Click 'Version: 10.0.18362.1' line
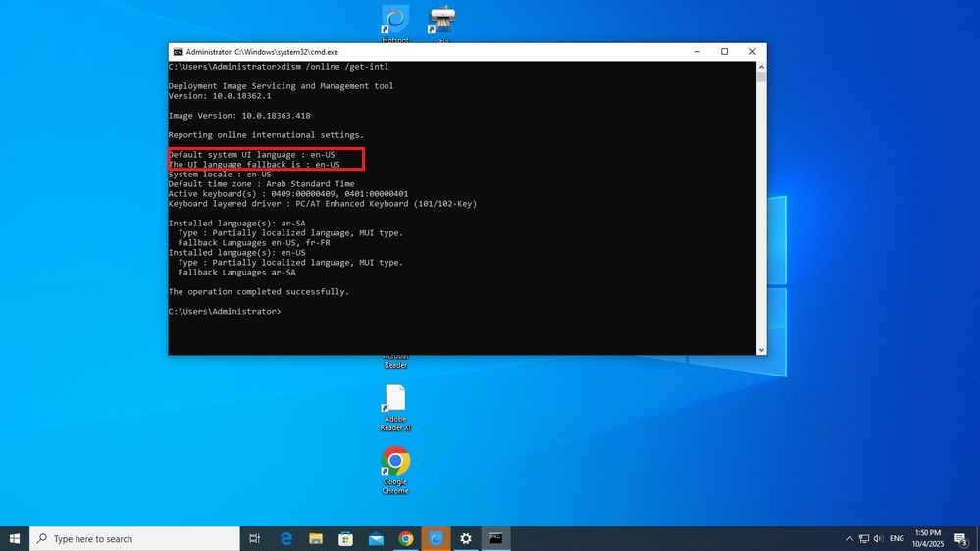The height and width of the screenshot is (551, 980). pyautogui.click(x=220, y=96)
